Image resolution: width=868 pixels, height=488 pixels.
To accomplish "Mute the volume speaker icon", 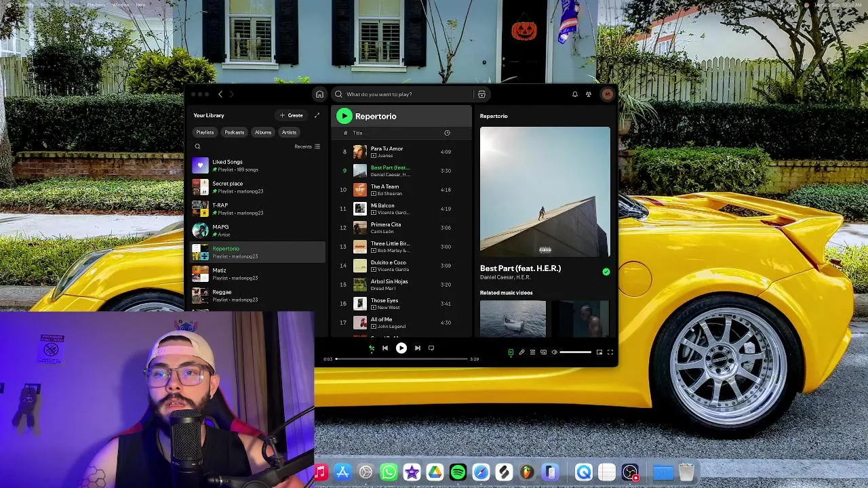I will (554, 352).
